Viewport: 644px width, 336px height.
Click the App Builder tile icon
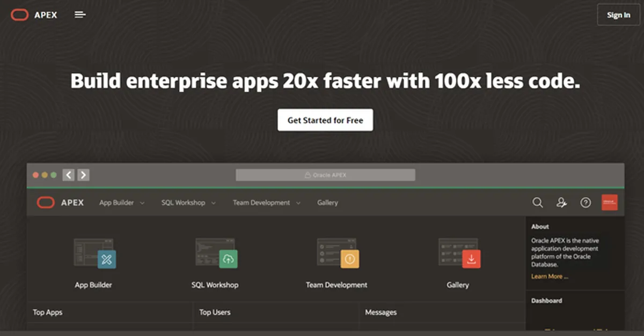click(x=94, y=253)
